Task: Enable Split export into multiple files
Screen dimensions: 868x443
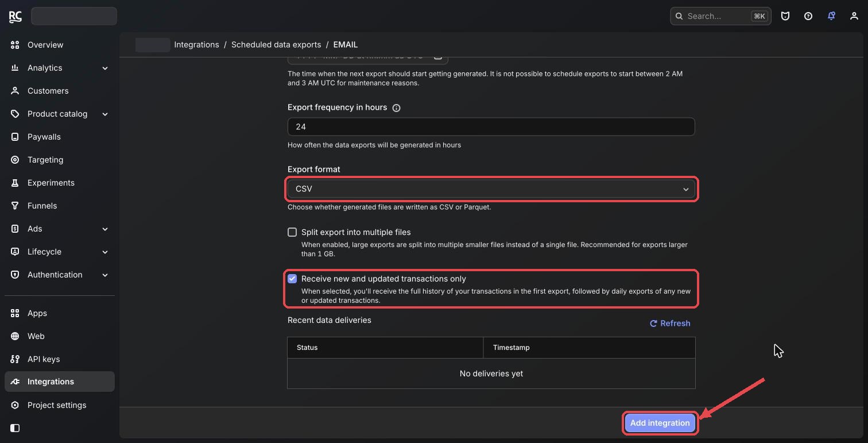Action: click(292, 233)
